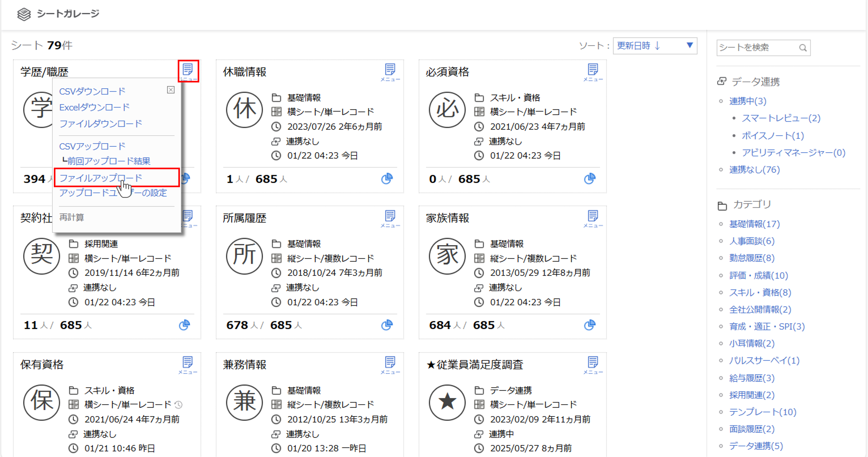The width and height of the screenshot is (868, 457).
Task: Click the スマートレビュー(2) link
Action: pos(781,118)
